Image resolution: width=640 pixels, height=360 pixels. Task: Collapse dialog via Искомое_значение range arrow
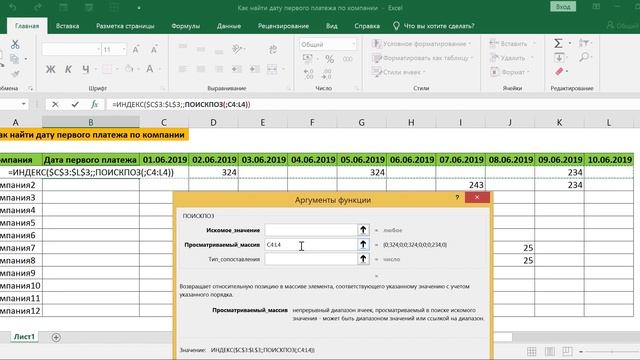point(363,230)
